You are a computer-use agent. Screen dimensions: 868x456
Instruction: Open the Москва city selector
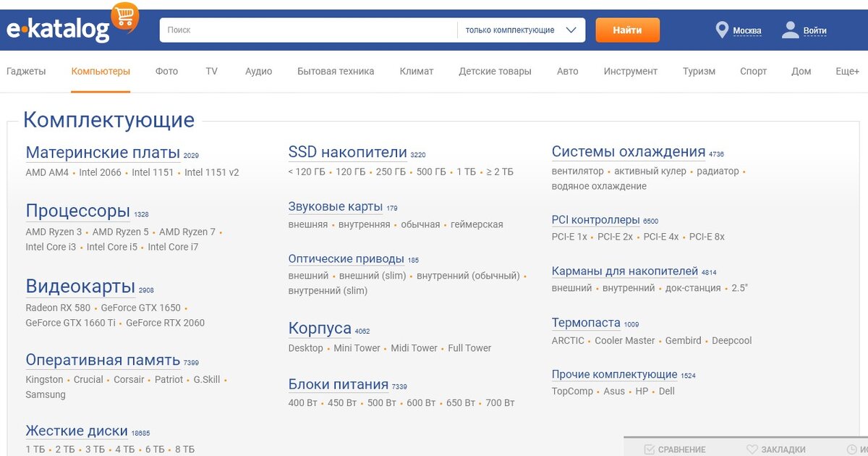746,30
